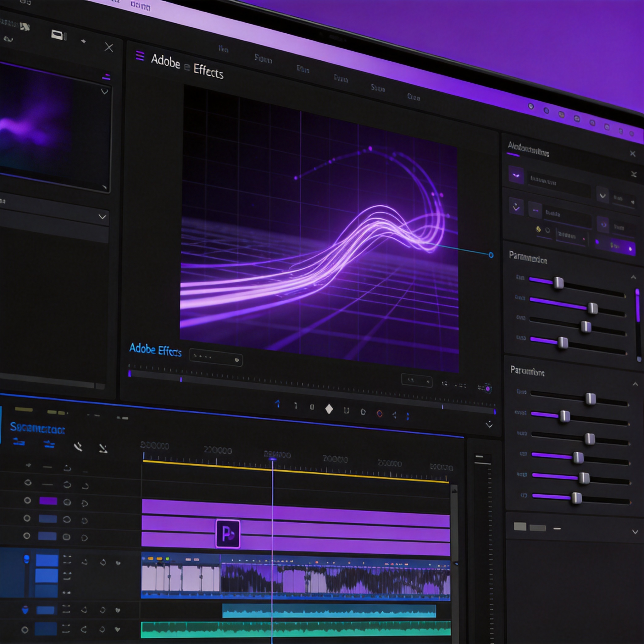The height and width of the screenshot is (644, 644).
Task: Toggle the circle right of the purple swatch
Action: [x=67, y=502]
